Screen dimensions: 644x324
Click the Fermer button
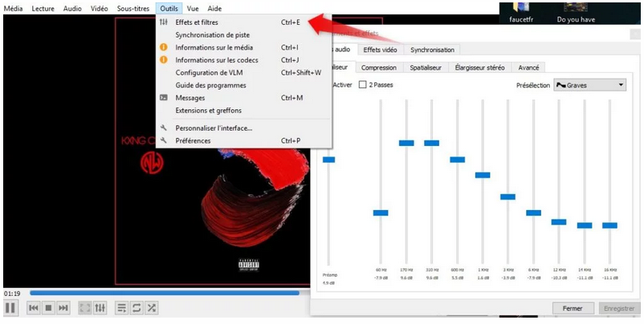tap(573, 308)
